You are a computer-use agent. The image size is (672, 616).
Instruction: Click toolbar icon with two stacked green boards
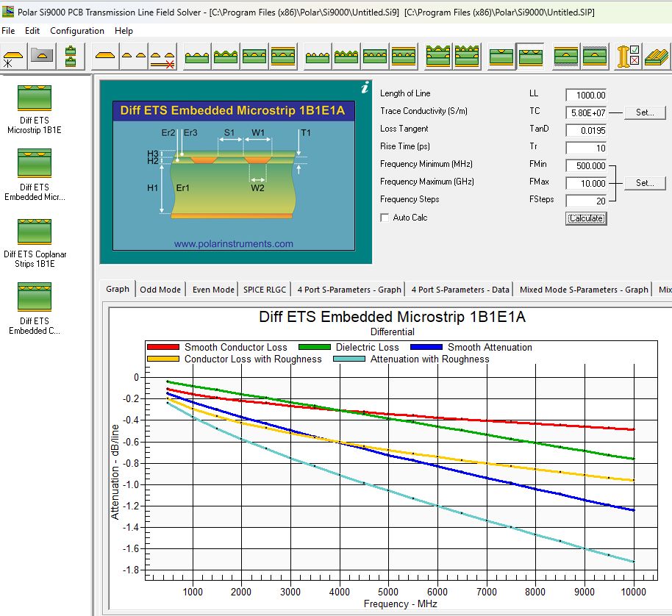71,56
